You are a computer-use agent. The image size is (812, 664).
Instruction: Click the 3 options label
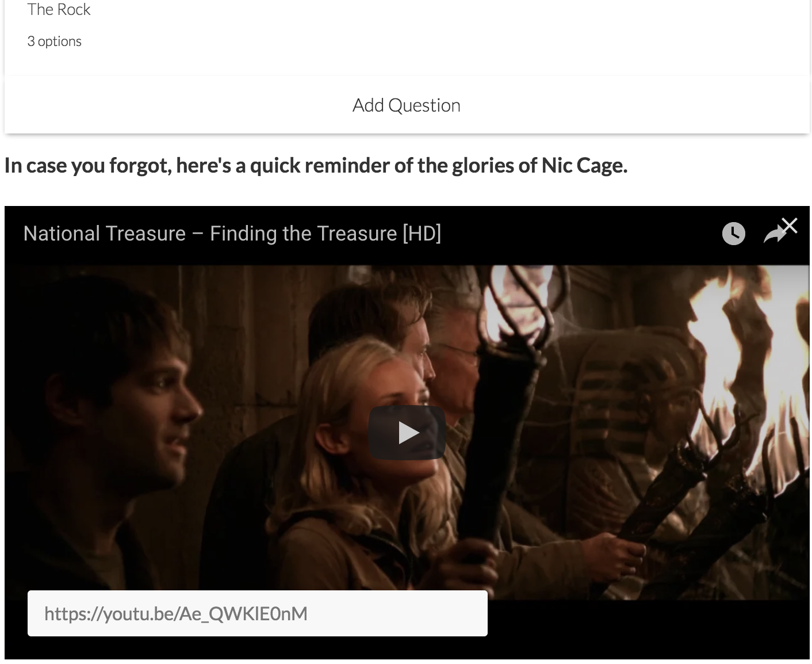click(x=54, y=41)
